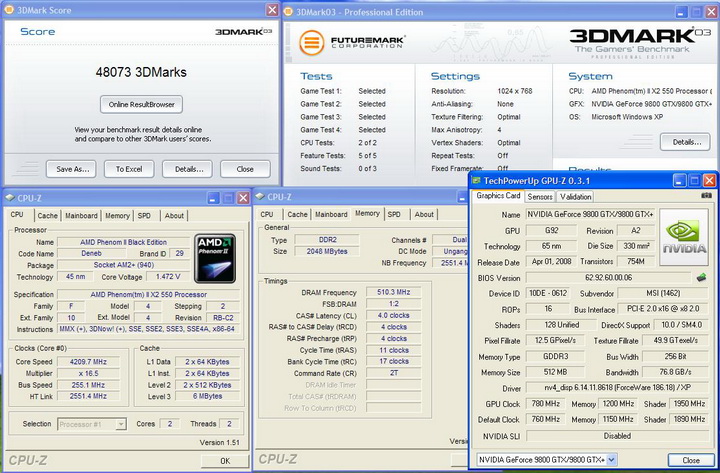
Task: Click the GPU-Z title bar app icon
Action: (477, 180)
